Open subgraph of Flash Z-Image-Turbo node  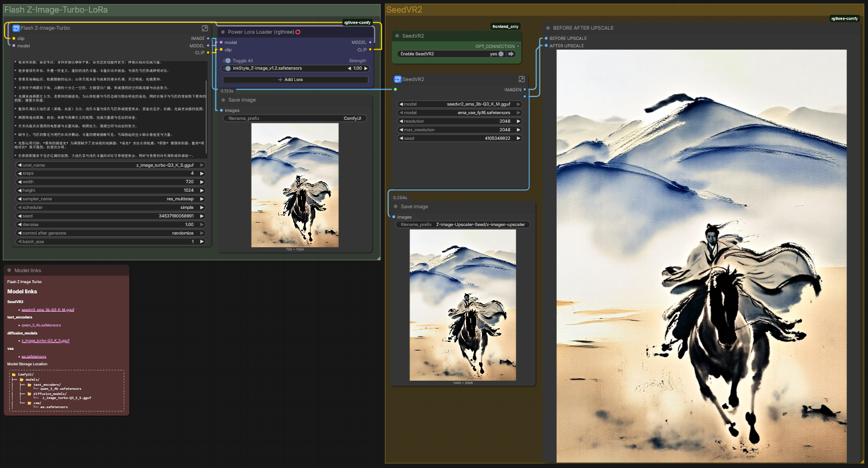coord(205,28)
